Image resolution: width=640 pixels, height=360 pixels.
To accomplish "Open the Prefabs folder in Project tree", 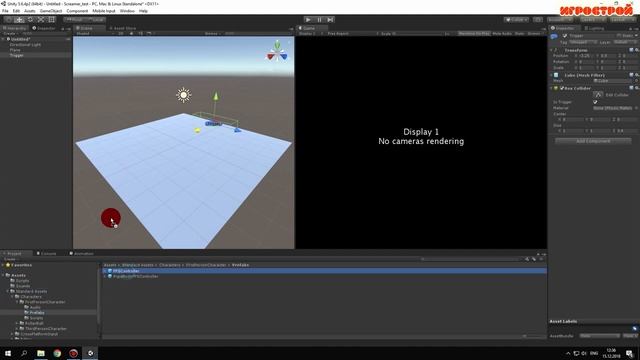I will tap(37, 313).
